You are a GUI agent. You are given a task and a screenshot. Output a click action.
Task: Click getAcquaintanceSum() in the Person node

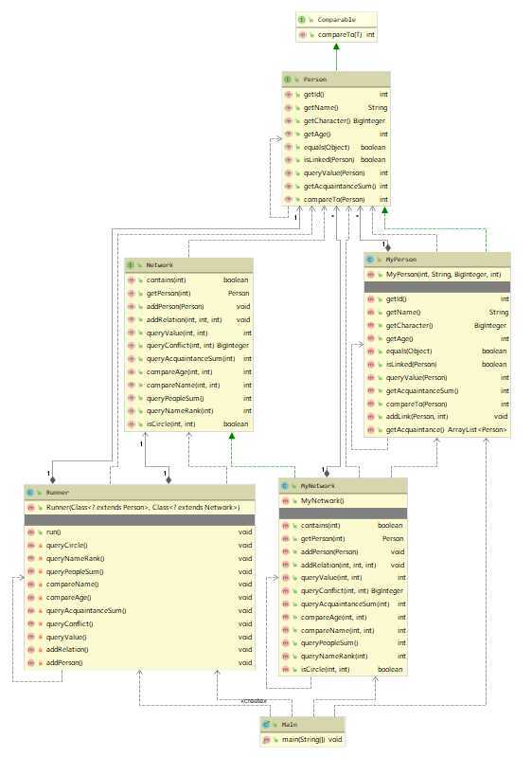coord(340,186)
